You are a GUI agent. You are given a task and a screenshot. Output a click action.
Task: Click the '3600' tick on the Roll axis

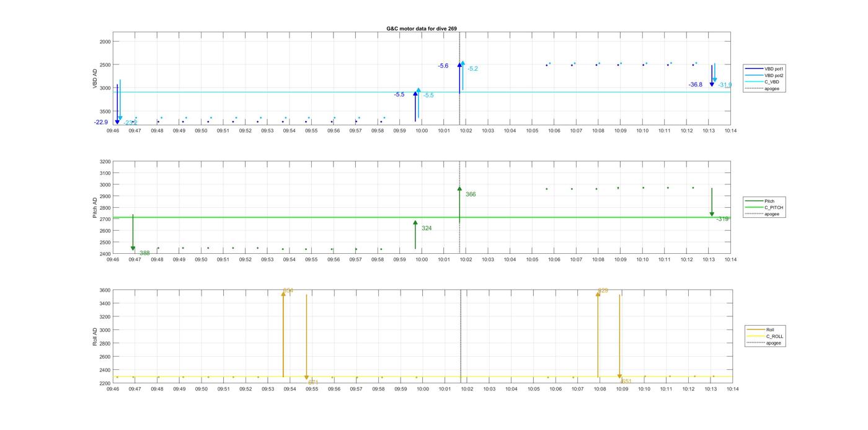(x=105, y=290)
